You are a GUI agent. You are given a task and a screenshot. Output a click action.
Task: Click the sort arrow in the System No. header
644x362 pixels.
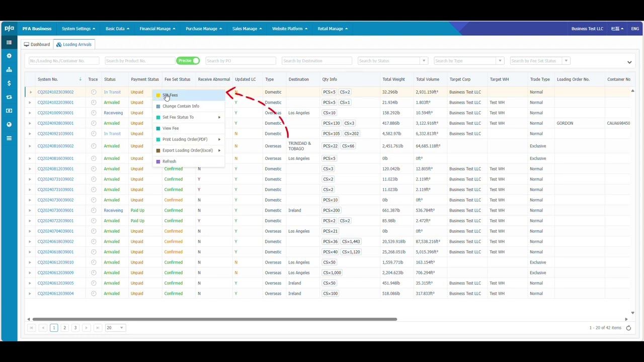click(x=80, y=79)
